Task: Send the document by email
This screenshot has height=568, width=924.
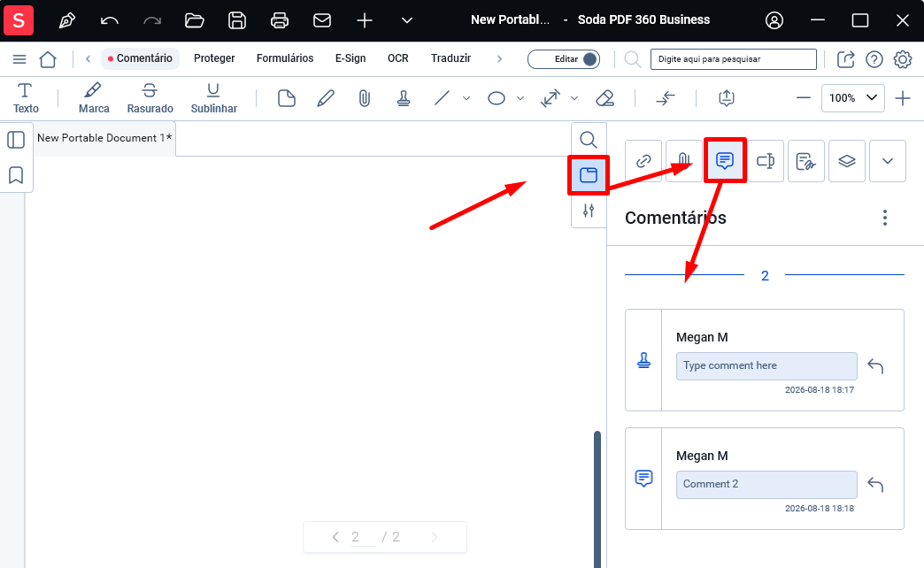Action: tap(322, 20)
